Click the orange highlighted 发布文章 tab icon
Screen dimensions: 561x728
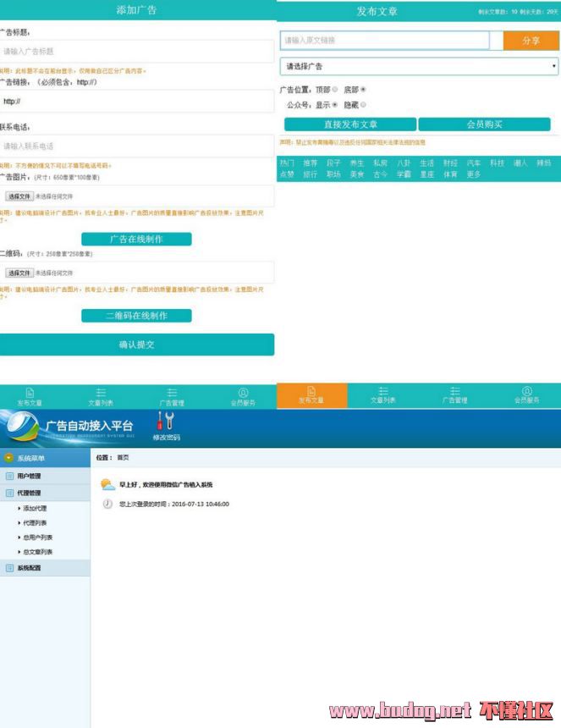tap(311, 391)
